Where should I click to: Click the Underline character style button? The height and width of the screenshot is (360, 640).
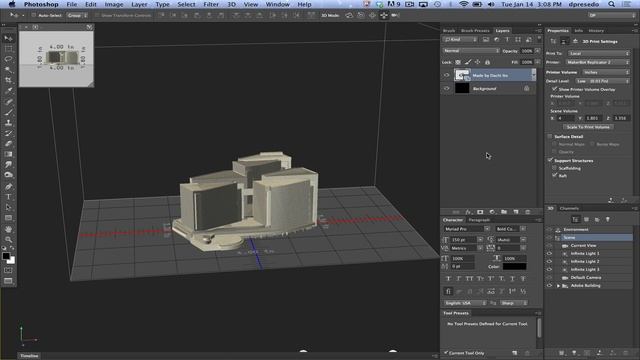(512, 279)
